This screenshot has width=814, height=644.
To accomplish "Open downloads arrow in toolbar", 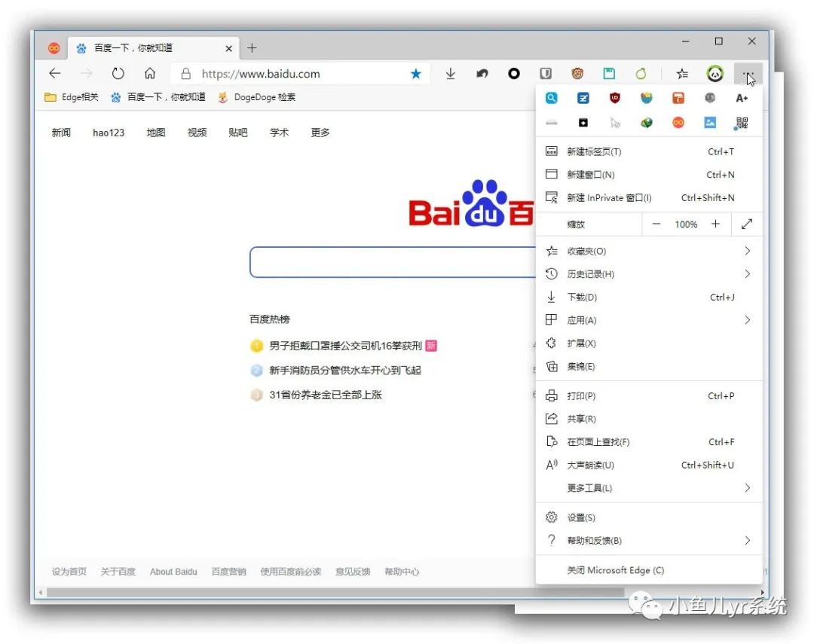I will (451, 74).
